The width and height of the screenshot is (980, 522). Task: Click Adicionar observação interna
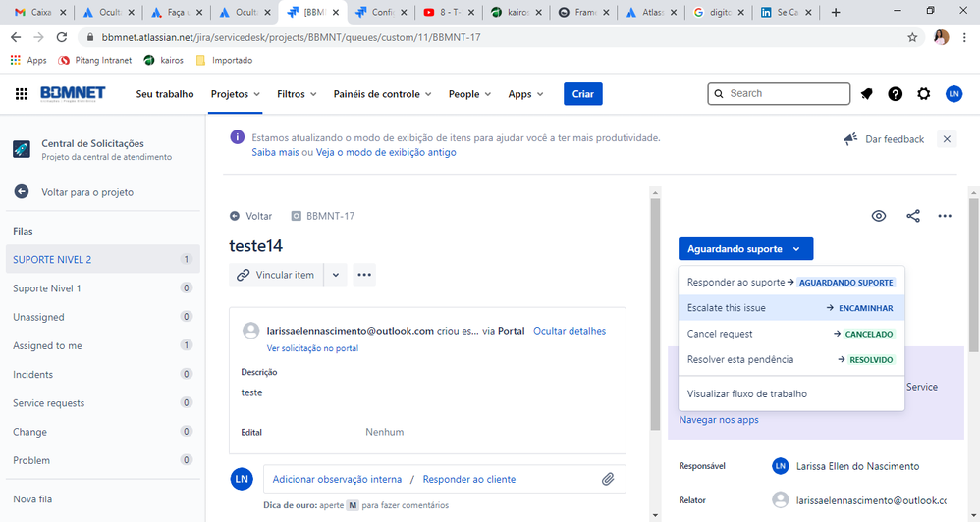pyautogui.click(x=337, y=479)
